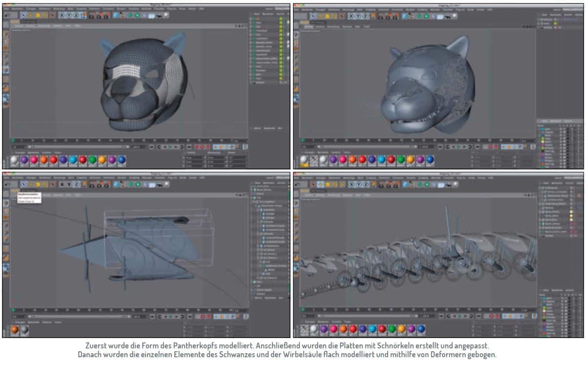Select the green material sphere in wireframe panther window
The width and height of the screenshot is (588, 365).
[x=92, y=160]
